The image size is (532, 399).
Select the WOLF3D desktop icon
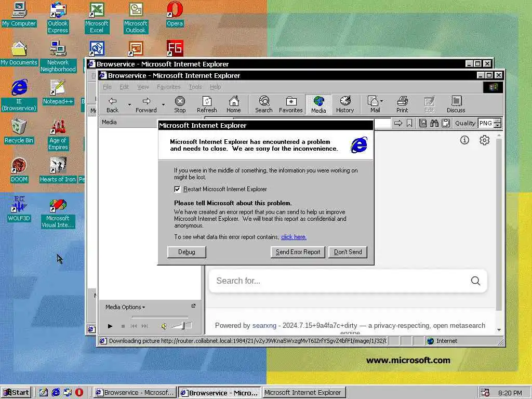(19, 209)
